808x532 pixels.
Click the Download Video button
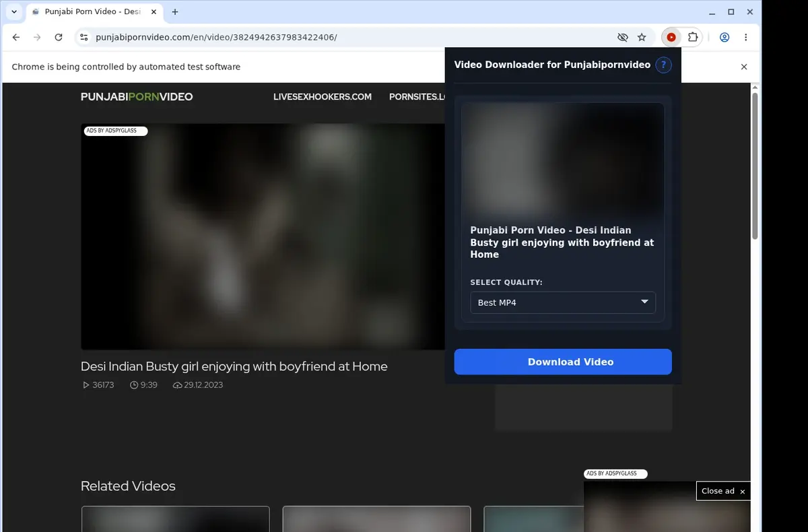coord(563,362)
